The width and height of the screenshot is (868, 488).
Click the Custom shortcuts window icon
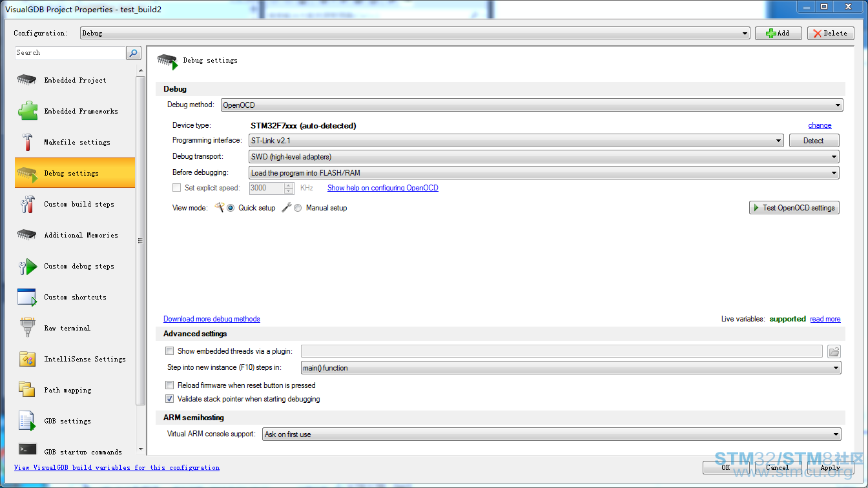point(27,297)
